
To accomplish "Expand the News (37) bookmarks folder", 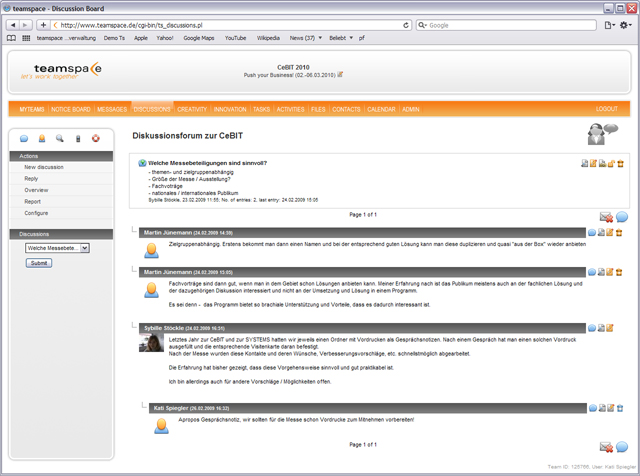I will [x=305, y=38].
